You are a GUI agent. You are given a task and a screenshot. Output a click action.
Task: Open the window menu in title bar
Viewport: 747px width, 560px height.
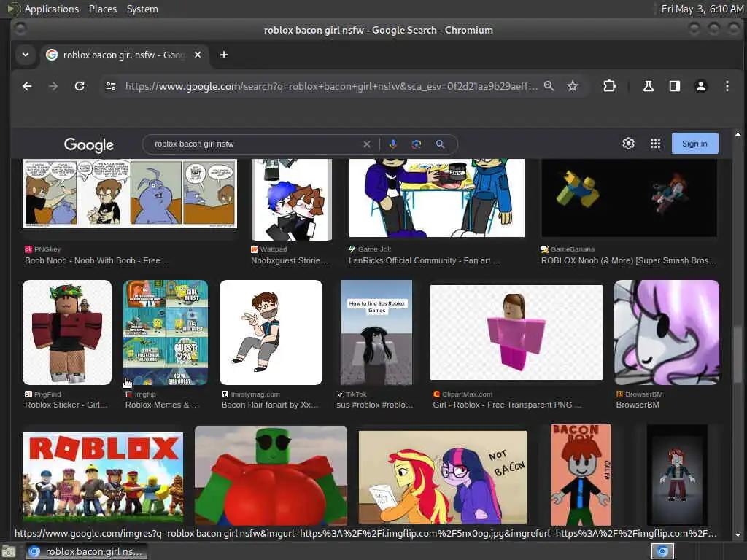coord(20,29)
